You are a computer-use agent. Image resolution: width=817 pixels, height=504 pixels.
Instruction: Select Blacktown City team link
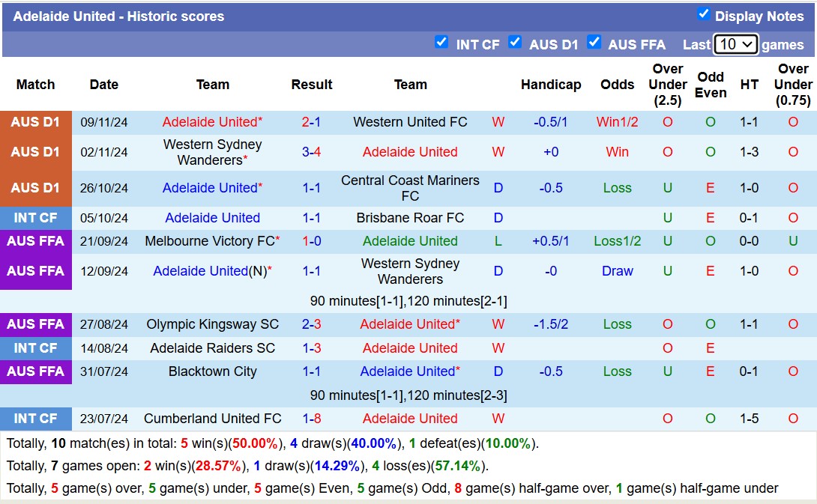(x=212, y=371)
